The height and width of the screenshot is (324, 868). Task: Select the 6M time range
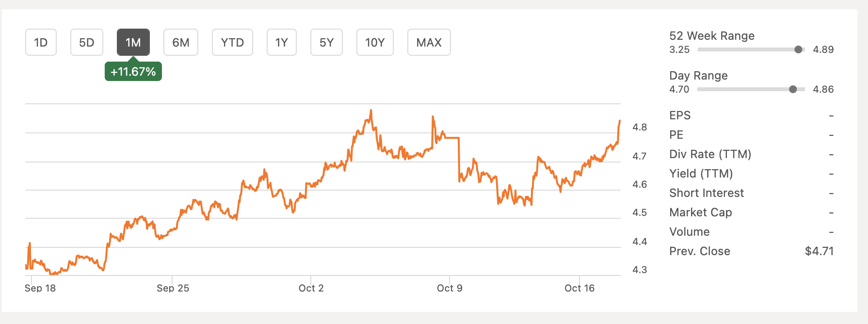pyautogui.click(x=181, y=42)
